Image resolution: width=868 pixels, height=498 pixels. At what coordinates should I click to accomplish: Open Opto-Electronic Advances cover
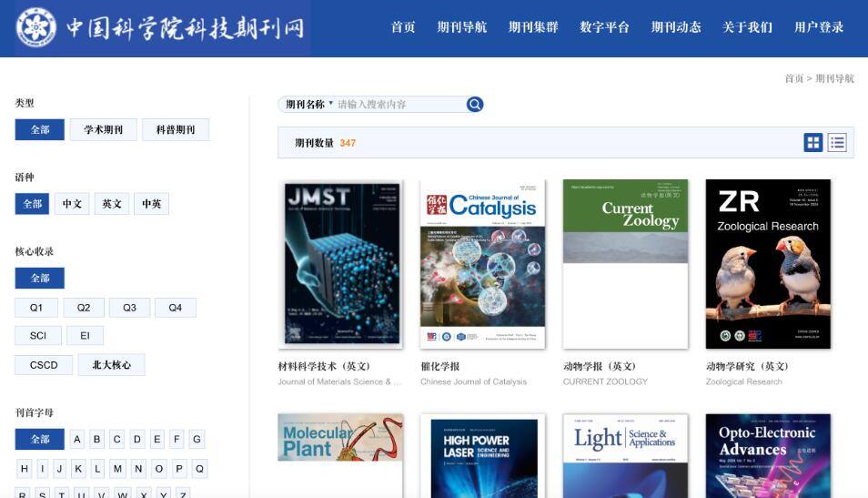(x=768, y=455)
